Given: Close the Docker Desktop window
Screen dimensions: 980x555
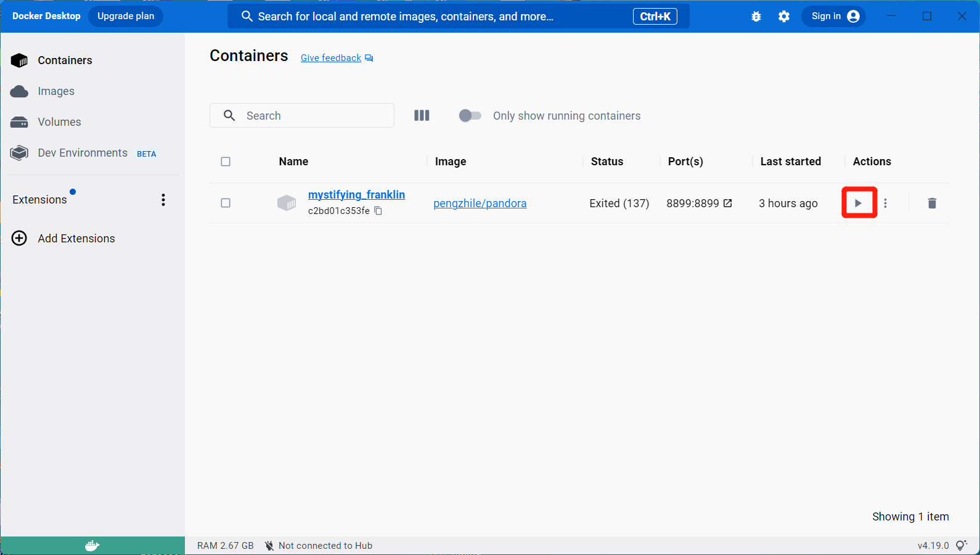Looking at the screenshot, I should tap(962, 16).
